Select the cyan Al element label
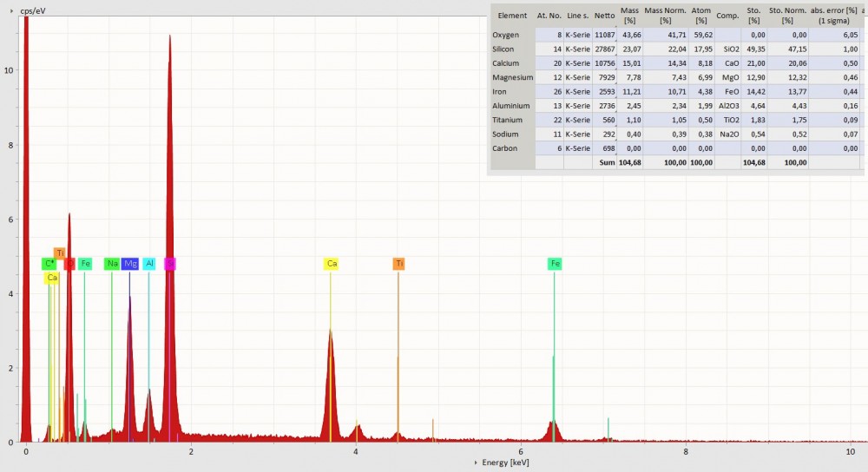Viewport: 868px width, 472px height. (149, 264)
